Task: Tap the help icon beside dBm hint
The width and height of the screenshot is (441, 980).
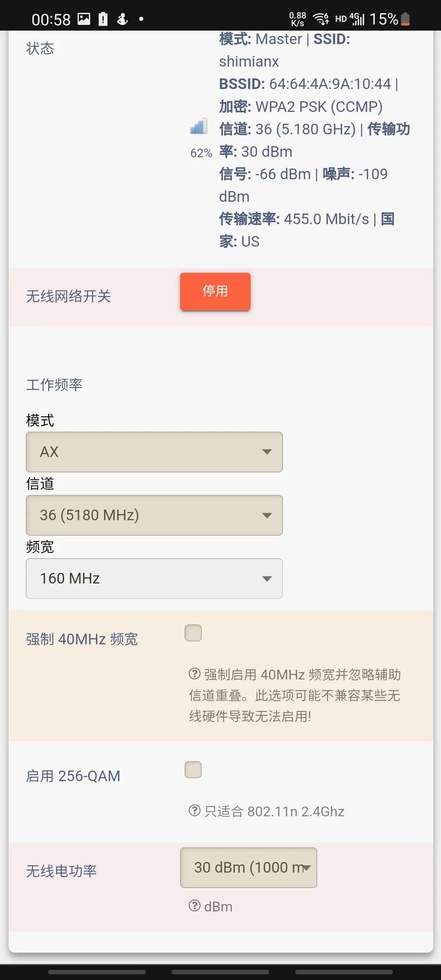Action: (x=194, y=906)
